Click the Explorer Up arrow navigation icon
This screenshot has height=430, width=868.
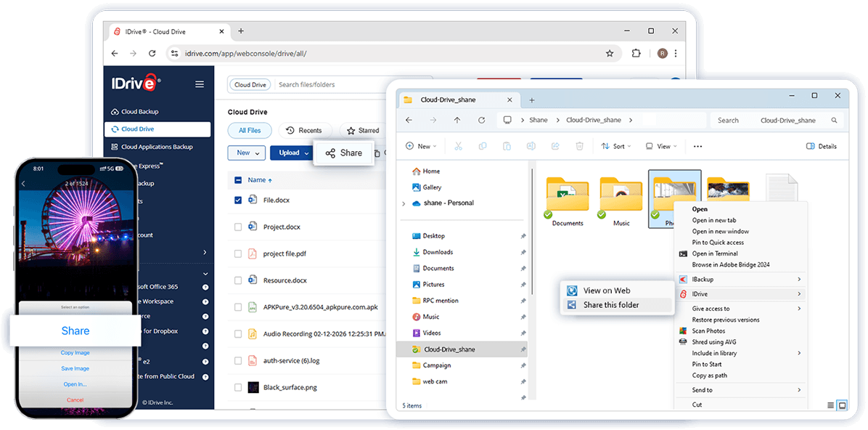[x=456, y=121]
